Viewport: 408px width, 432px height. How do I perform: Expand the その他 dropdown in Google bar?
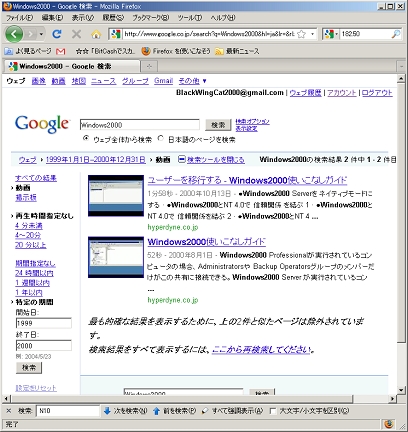pos(192,81)
